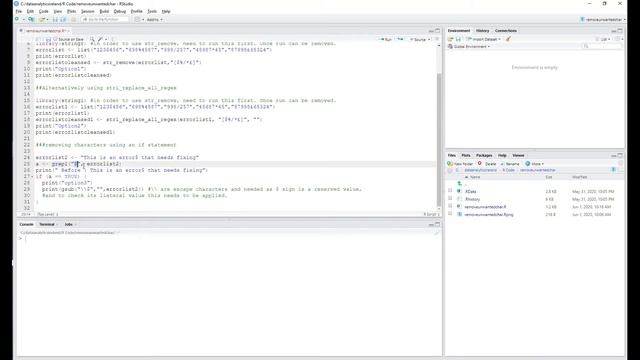640x360 pixels.
Task: Click the Print icon in main toolbar
Action: pos(73,19)
